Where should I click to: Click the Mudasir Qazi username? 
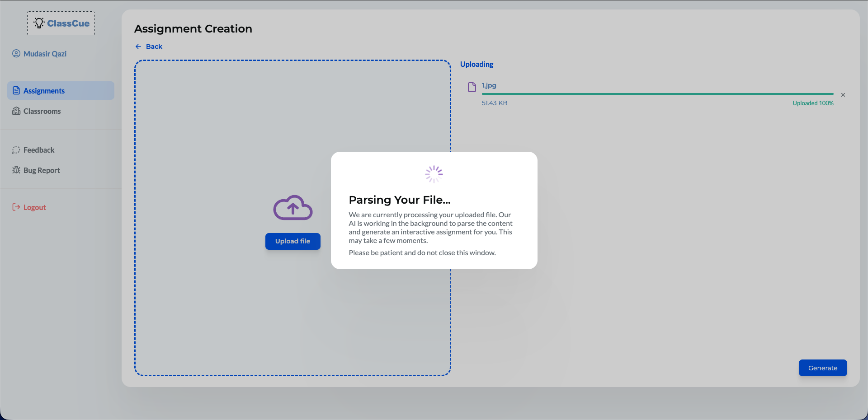point(45,54)
